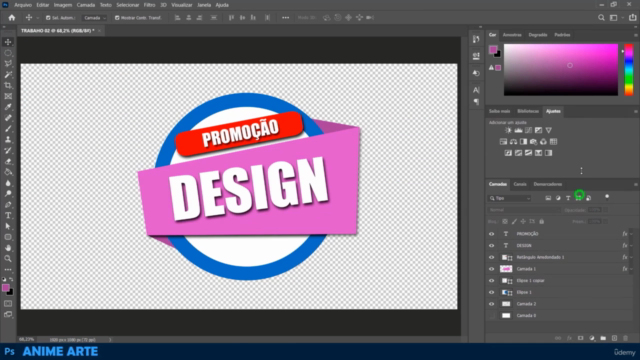Viewport: 640px width, 360px height.
Task: Select the Magic Wand tool
Action: [8, 75]
